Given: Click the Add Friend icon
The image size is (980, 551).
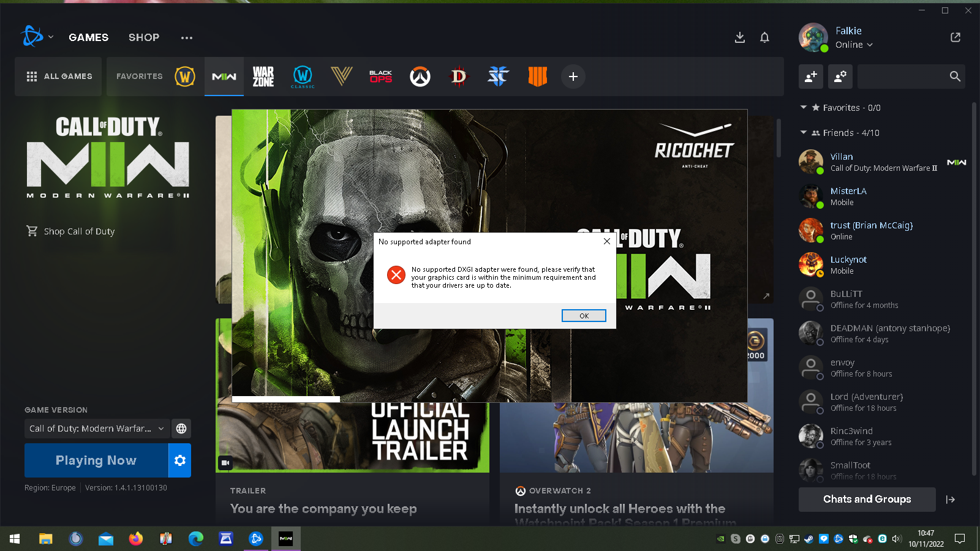Looking at the screenshot, I should click(811, 77).
